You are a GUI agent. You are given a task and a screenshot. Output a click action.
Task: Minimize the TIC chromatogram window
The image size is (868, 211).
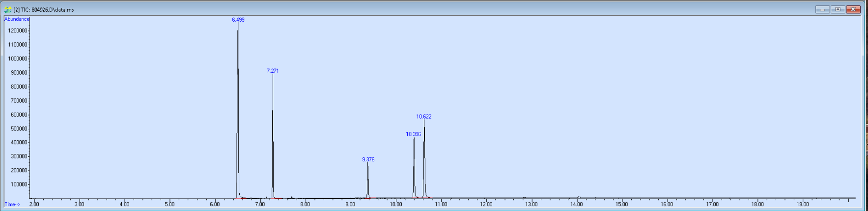click(822, 9)
